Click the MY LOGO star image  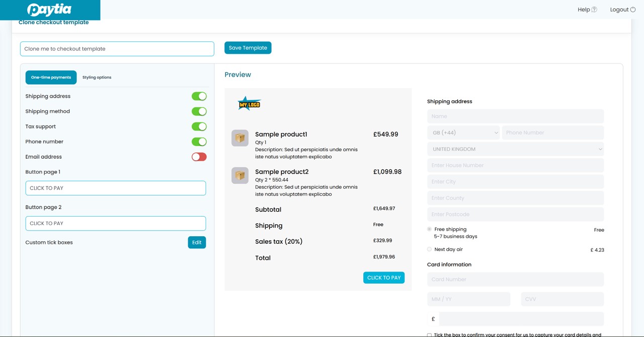250,104
